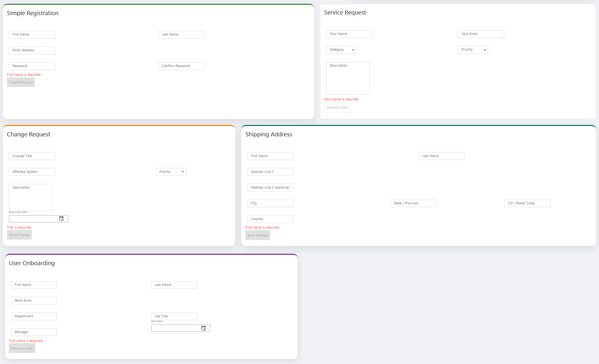Click Description textarea in Service Request
This screenshot has height=364, width=599.
click(x=348, y=78)
